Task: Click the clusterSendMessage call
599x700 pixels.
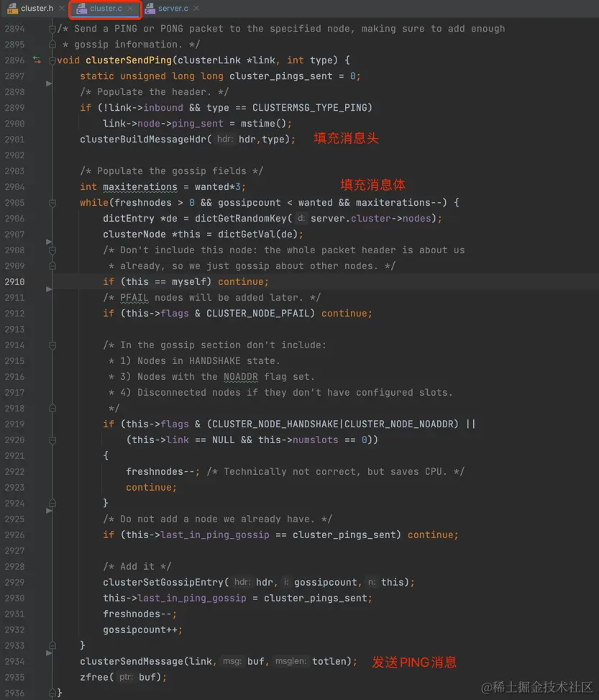Action: pyautogui.click(x=131, y=661)
